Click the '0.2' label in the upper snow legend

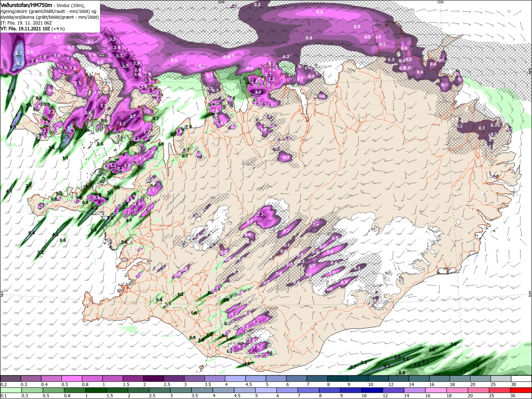point(3,385)
